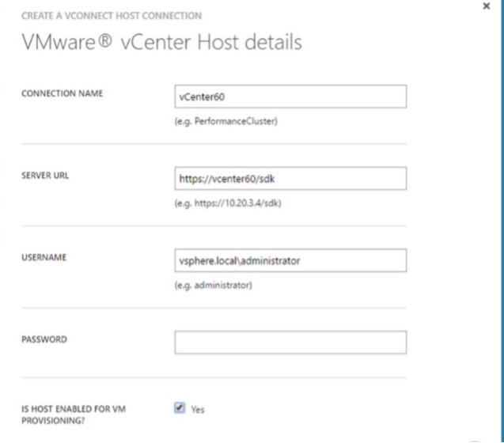
Task: Click the Connection Name input field
Action: click(290, 97)
